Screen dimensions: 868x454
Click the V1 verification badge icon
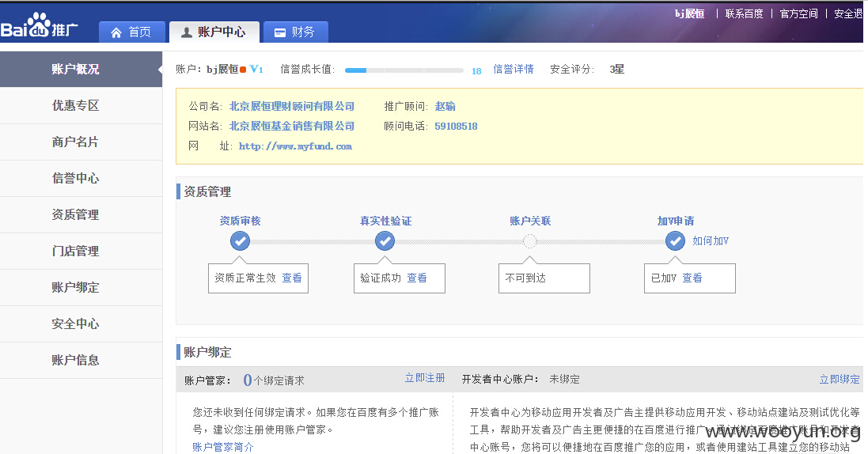[x=256, y=70]
